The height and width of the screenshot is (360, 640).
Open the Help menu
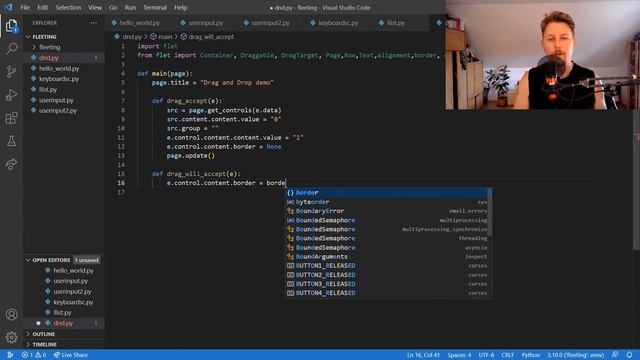point(180,7)
